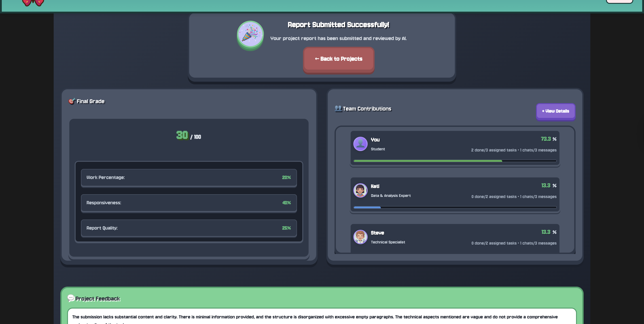Click the 73.3% contribution value

pos(549,139)
